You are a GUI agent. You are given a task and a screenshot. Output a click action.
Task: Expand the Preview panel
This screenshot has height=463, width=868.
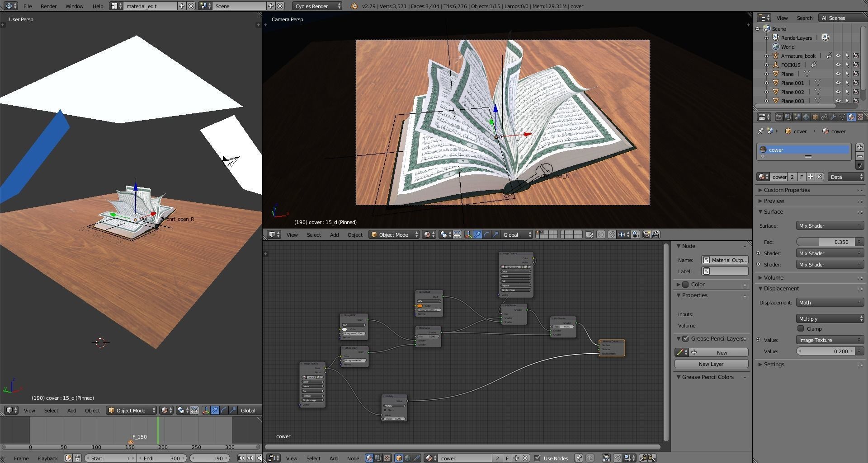tap(774, 201)
